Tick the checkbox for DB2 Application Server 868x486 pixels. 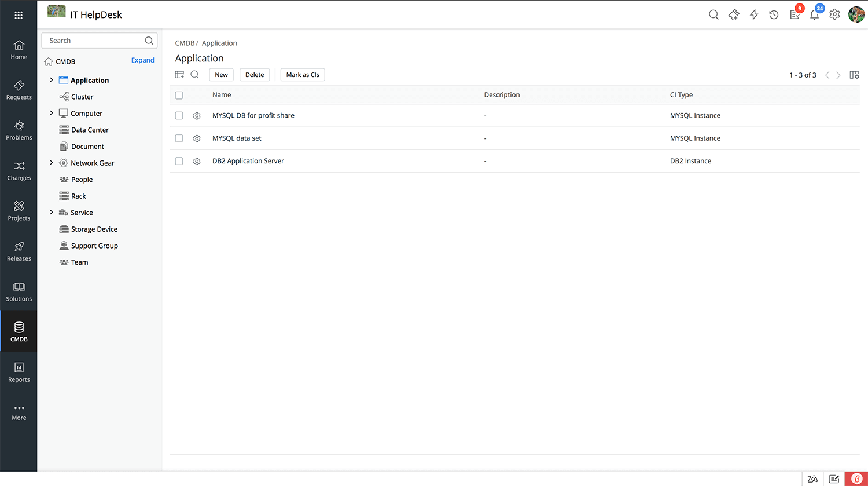(x=179, y=161)
